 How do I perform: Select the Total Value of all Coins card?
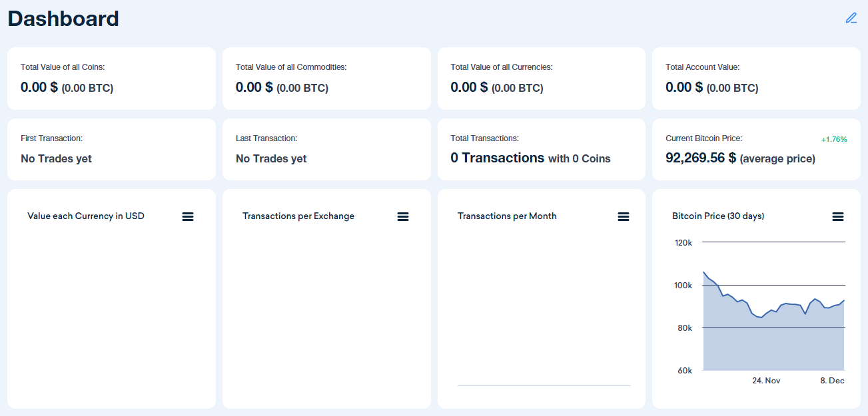coord(111,78)
